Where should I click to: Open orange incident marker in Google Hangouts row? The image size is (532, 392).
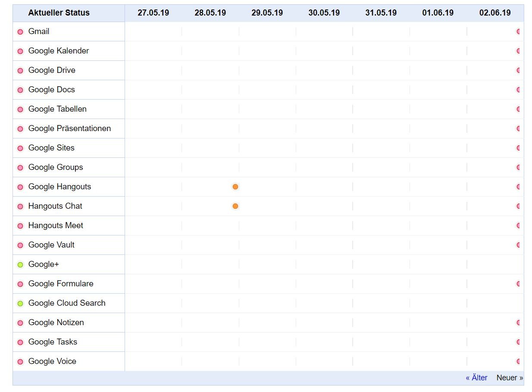click(235, 187)
